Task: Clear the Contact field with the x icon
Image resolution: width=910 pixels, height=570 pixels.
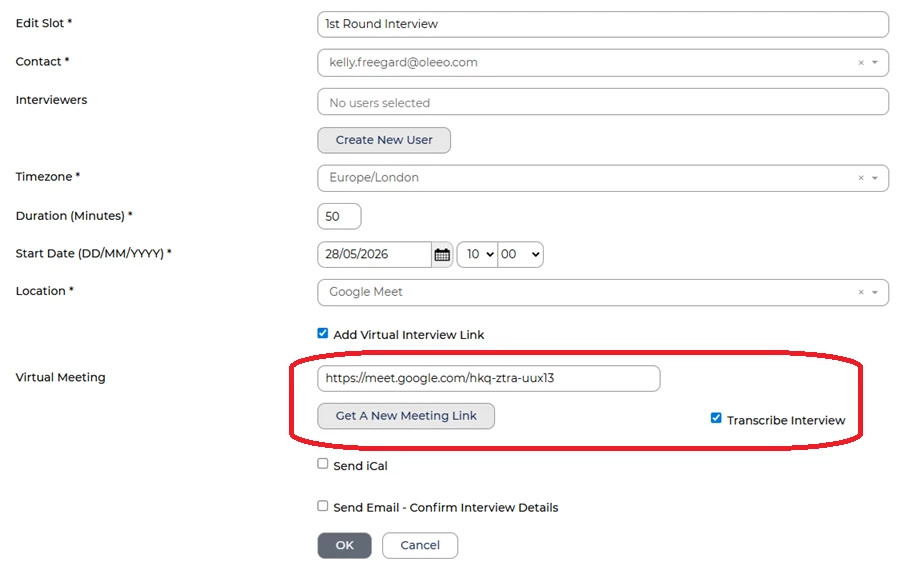Action: (861, 63)
